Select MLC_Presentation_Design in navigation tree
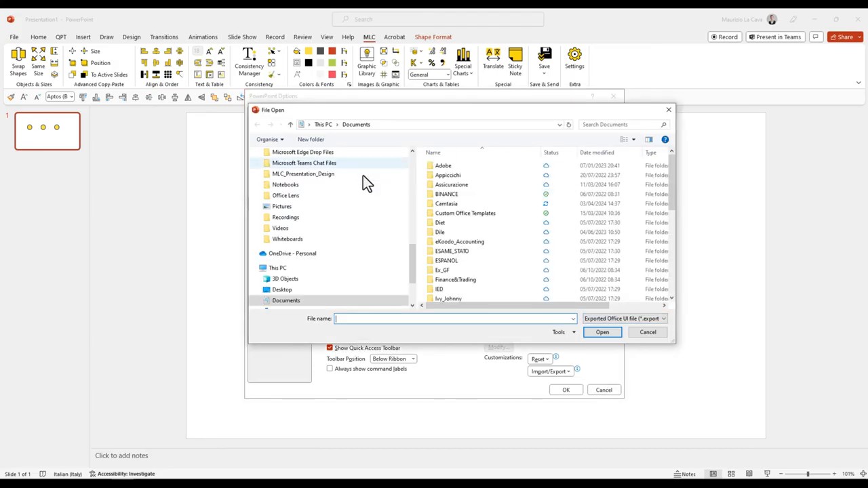This screenshot has width=868, height=488. 303,174
